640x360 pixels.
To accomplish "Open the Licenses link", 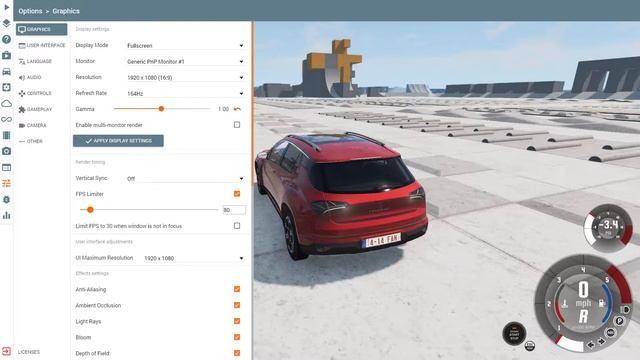I will click(x=29, y=352).
